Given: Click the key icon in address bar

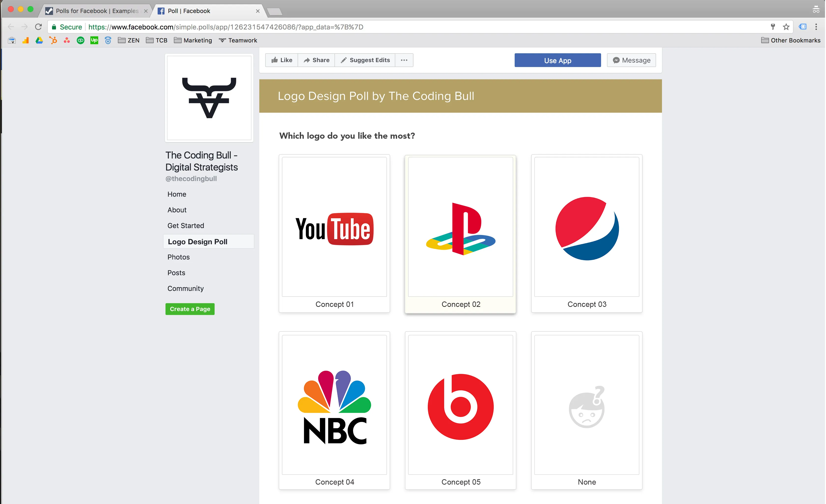Looking at the screenshot, I should tap(773, 27).
